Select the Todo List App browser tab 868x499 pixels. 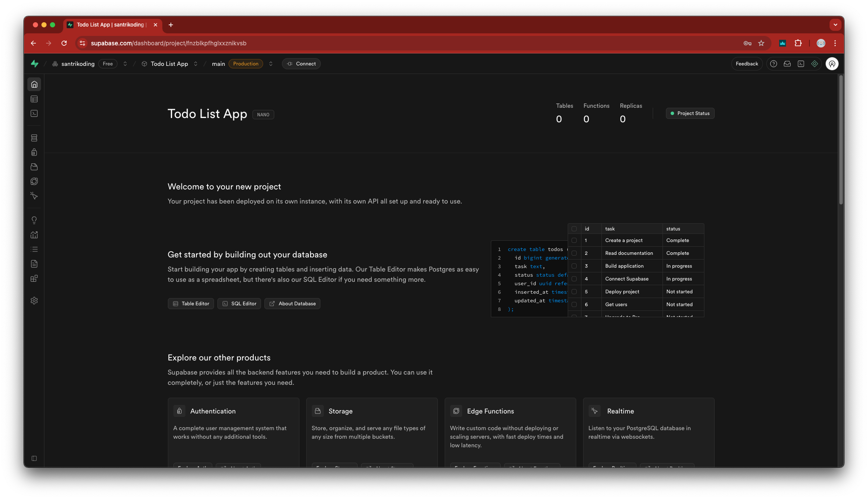(x=111, y=25)
